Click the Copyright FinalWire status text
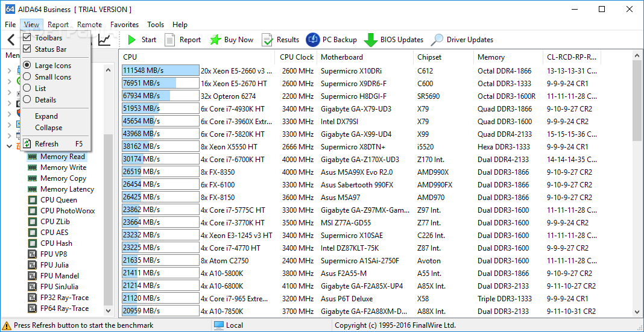The height and width of the screenshot is (332, 644). [x=395, y=325]
